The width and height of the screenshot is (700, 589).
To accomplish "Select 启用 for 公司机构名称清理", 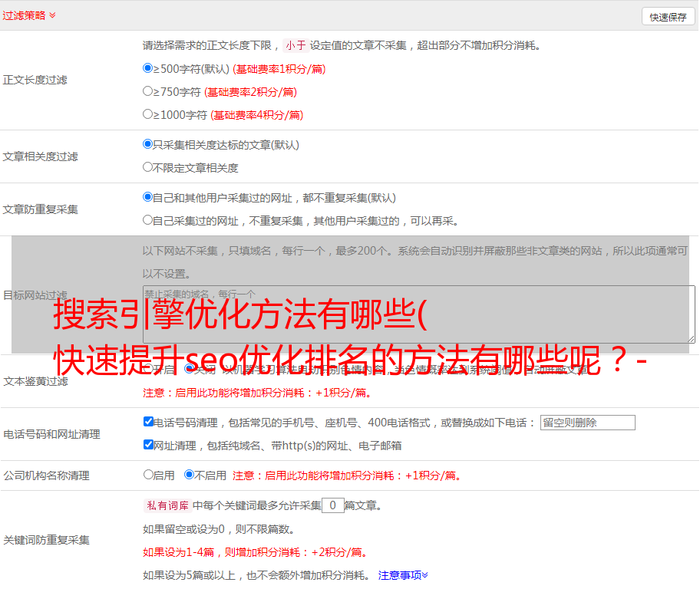I will tap(148, 474).
